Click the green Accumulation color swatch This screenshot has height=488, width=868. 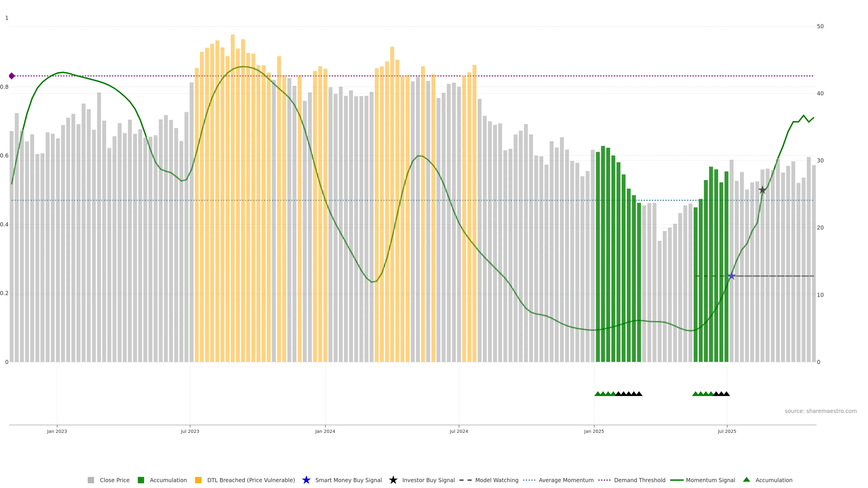141,480
